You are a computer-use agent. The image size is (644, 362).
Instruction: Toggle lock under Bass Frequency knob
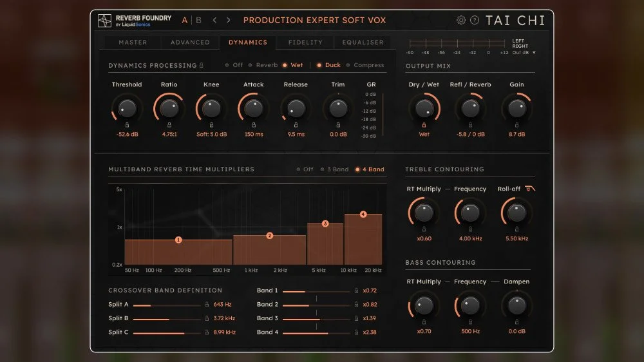470,322
